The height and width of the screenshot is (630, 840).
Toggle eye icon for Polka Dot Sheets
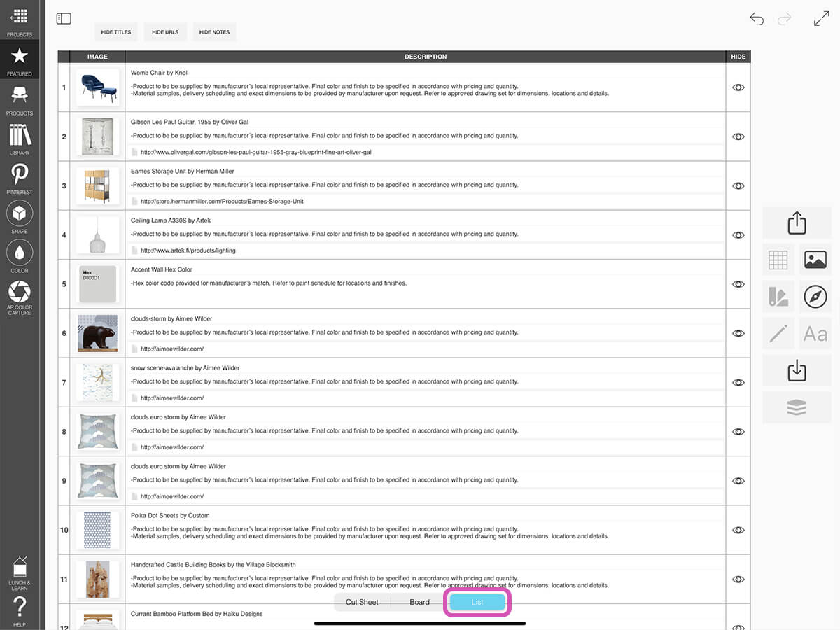pos(738,531)
